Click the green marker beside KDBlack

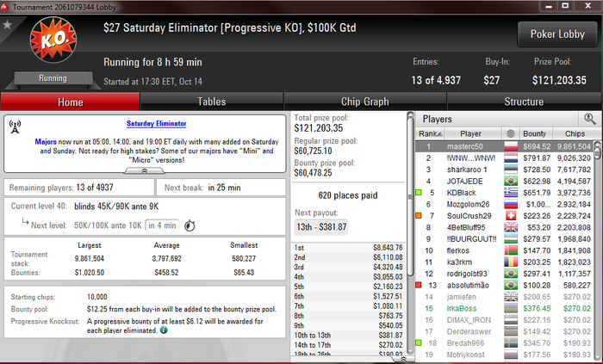419,193
